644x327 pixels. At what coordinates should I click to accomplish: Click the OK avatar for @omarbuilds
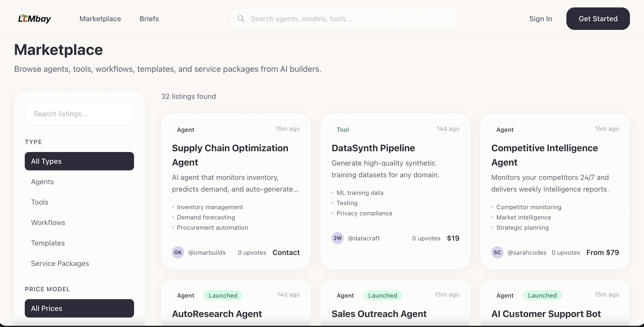(178, 252)
